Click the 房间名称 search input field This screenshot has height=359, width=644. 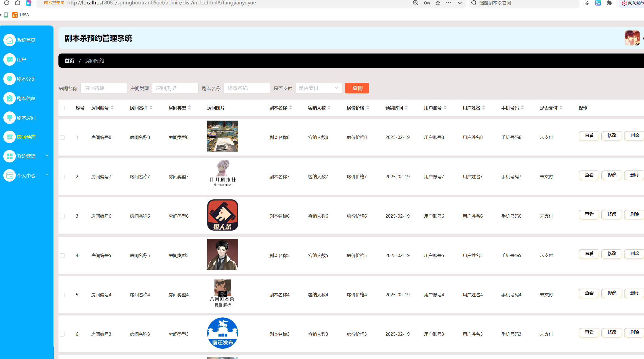(104, 88)
